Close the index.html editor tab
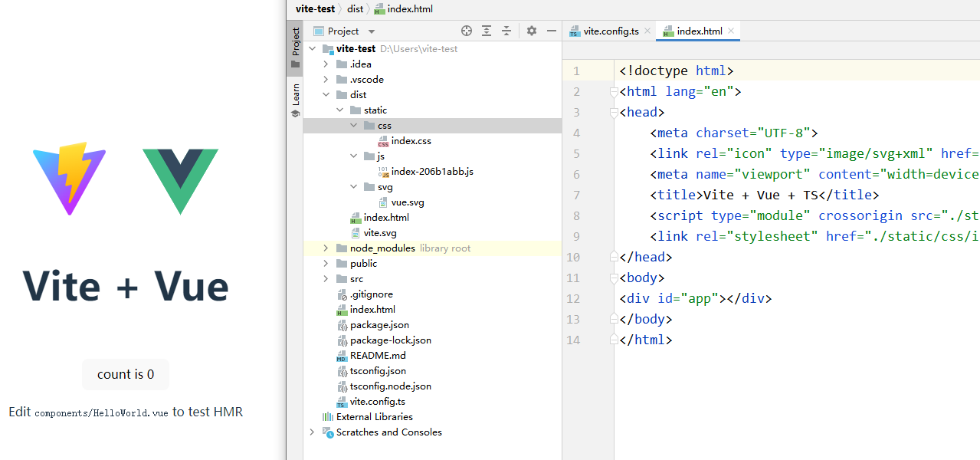The image size is (980, 460). 732,31
